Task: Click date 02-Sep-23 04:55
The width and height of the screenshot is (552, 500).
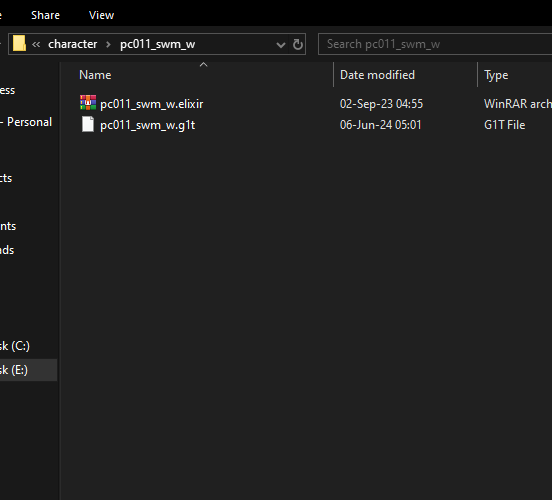Action: click(x=381, y=104)
